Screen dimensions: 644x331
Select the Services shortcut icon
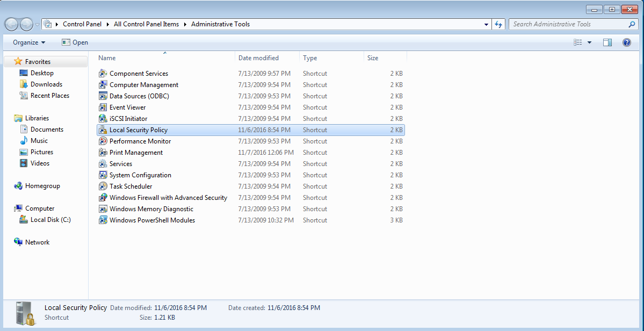[103, 164]
